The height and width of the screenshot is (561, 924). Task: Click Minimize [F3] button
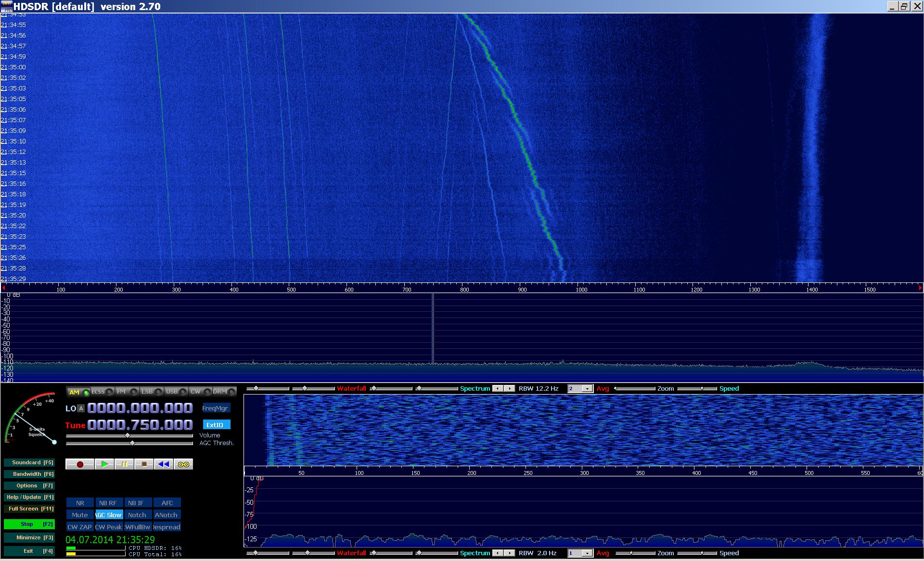pyautogui.click(x=29, y=537)
